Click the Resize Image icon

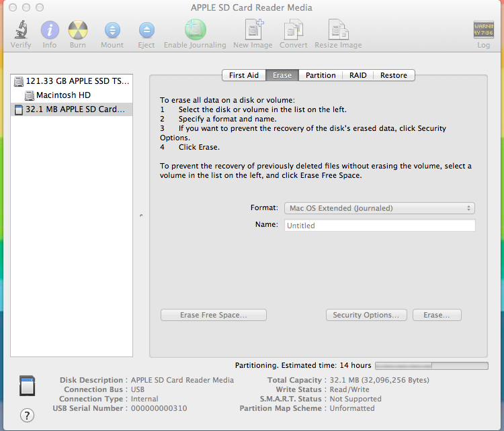click(338, 30)
